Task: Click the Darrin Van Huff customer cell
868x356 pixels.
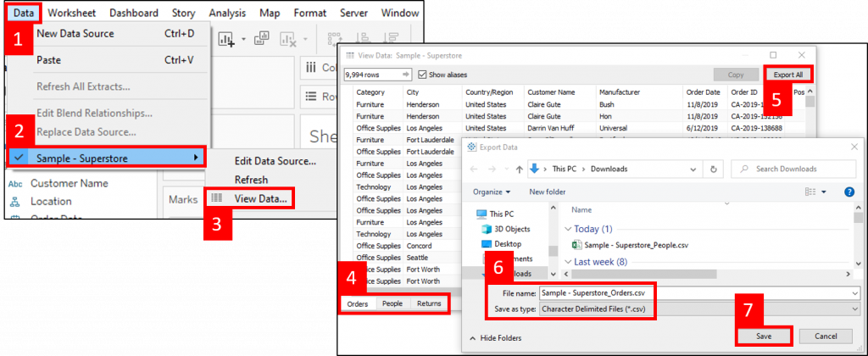Action: (552, 128)
